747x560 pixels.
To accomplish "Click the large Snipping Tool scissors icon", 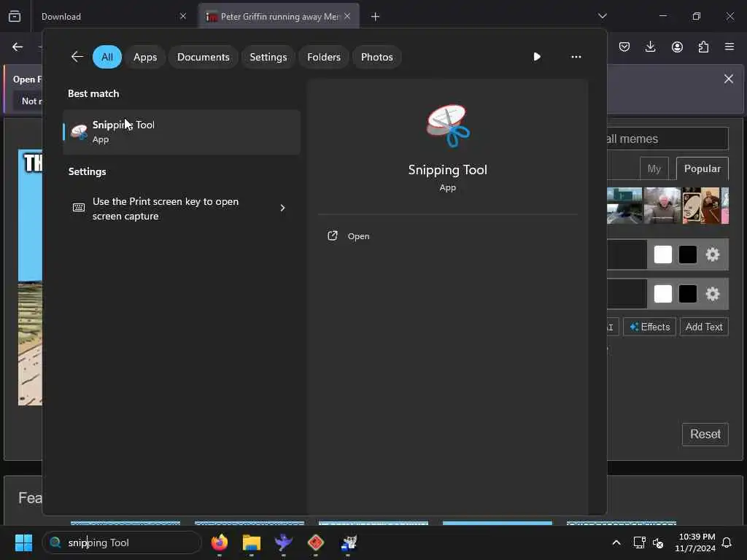I will pos(448,125).
